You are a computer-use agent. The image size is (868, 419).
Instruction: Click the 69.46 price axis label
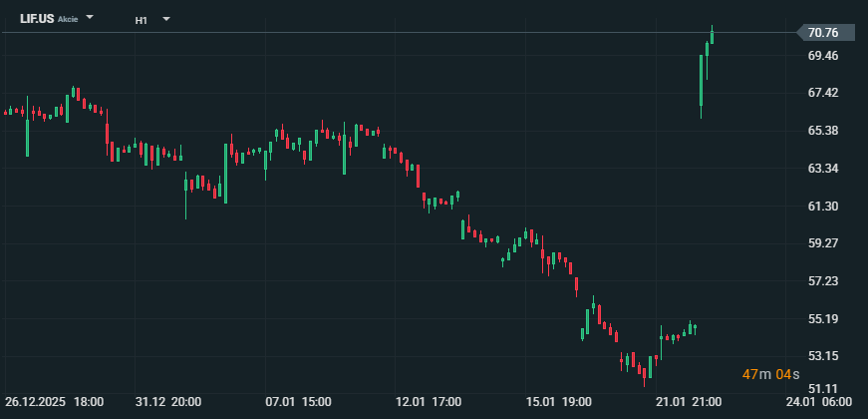(x=823, y=56)
